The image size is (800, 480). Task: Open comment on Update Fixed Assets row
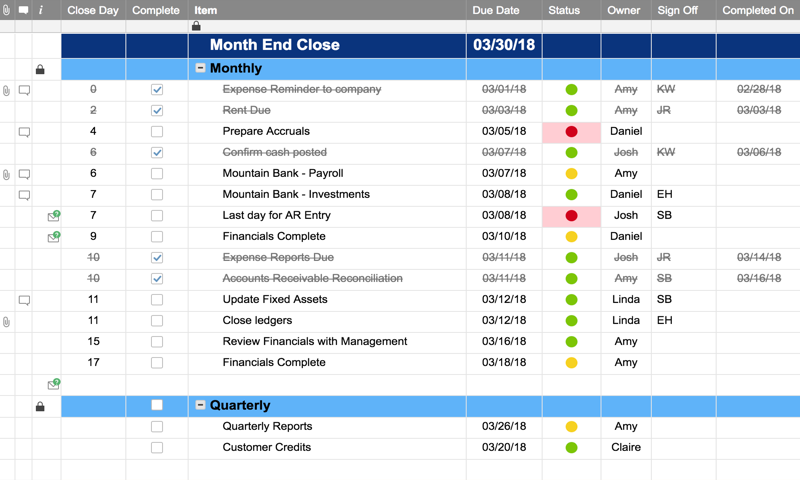click(x=24, y=300)
